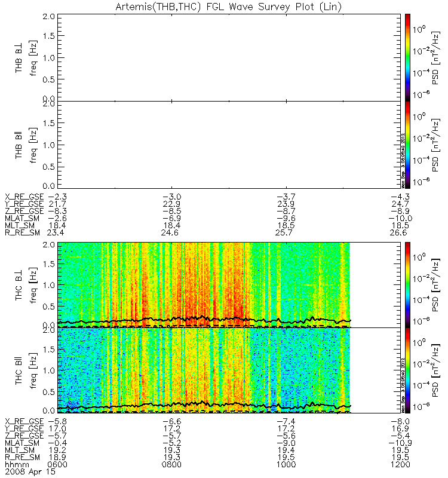Click the MLT_SM value '19.2'

click(x=57, y=451)
